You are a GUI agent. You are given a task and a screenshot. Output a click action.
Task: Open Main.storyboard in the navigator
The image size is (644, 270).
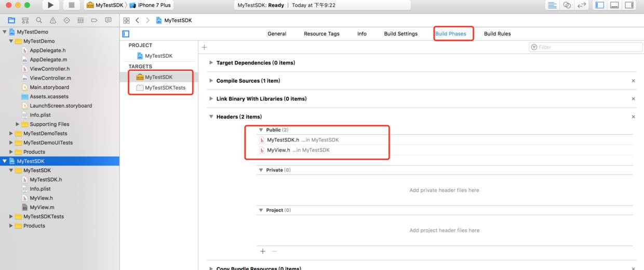[x=49, y=87]
